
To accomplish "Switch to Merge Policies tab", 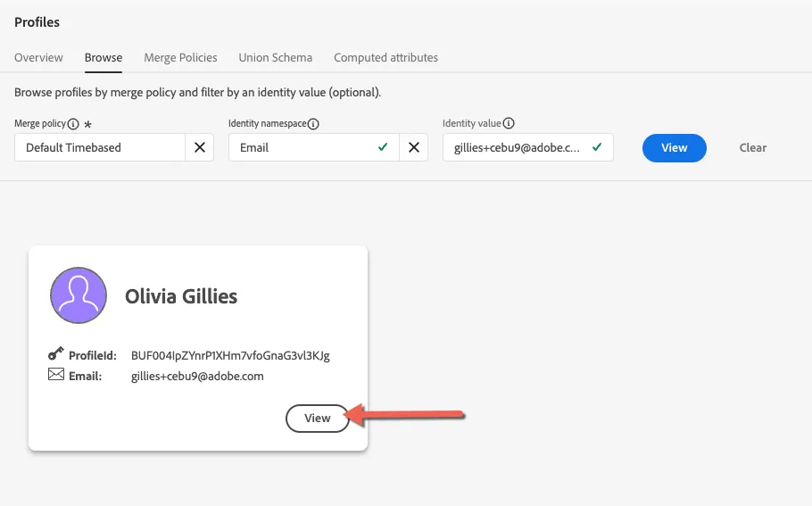I will (x=180, y=57).
